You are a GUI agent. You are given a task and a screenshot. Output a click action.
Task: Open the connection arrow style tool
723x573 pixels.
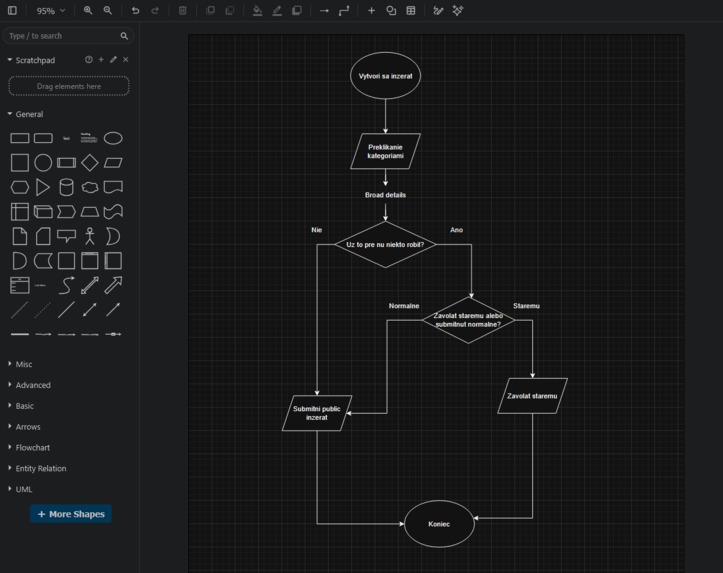click(324, 10)
